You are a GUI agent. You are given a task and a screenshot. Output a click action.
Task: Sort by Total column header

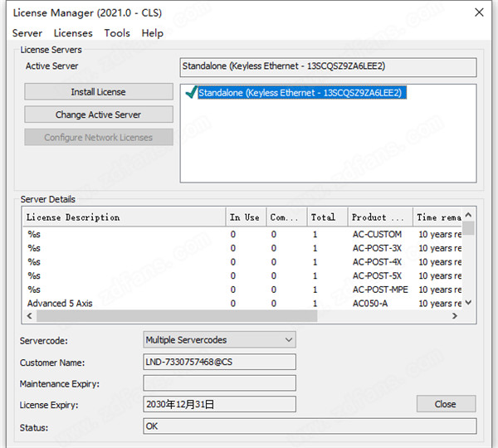coord(327,217)
